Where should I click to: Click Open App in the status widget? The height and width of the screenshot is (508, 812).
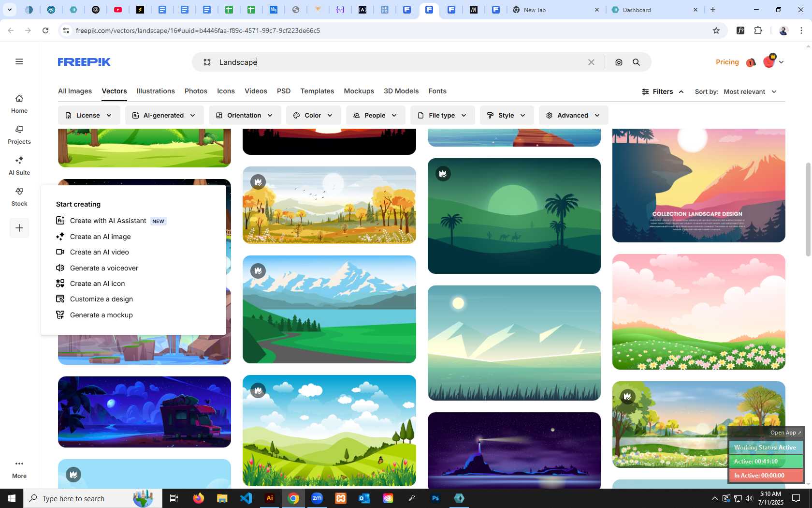[785, 433]
